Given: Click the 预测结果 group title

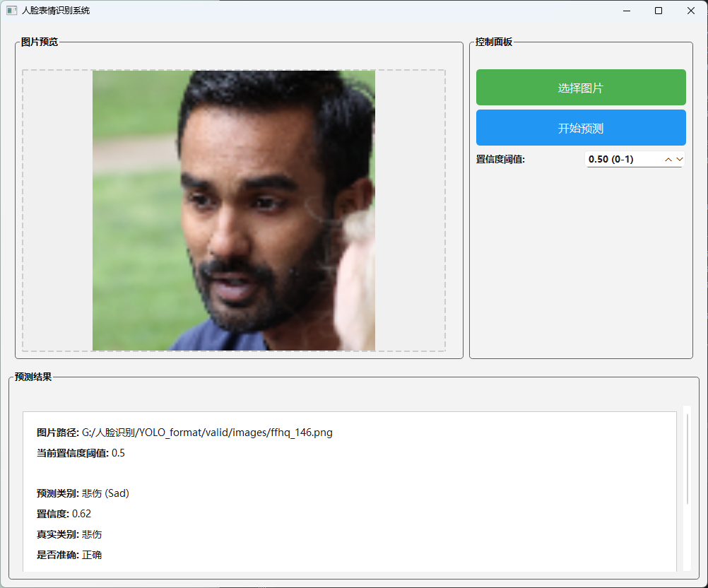Looking at the screenshot, I should point(33,377).
